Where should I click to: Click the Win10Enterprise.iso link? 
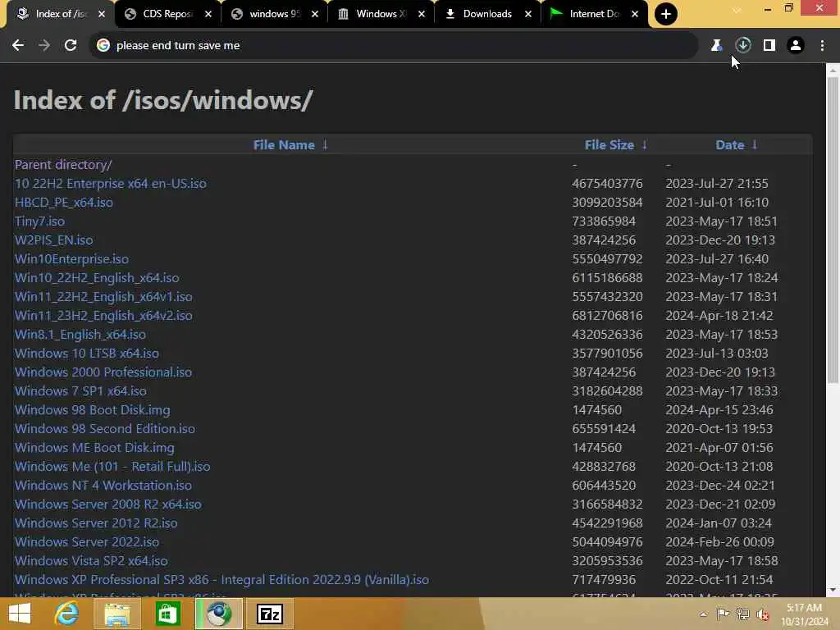(72, 258)
